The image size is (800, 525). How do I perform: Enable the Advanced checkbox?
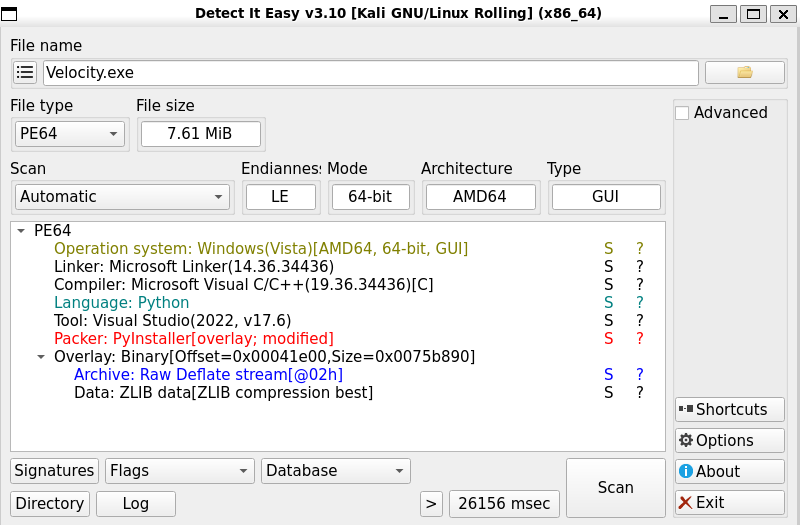[x=682, y=113]
